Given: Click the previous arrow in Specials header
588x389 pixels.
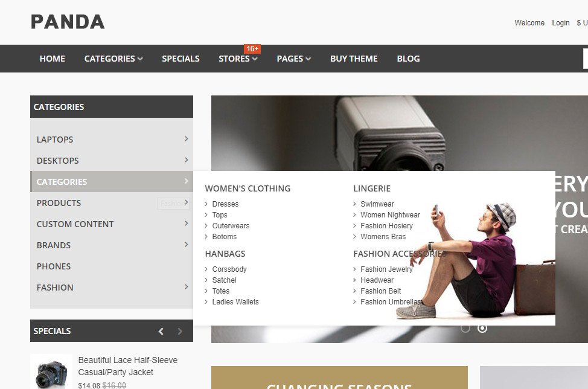Looking at the screenshot, I should coord(161,331).
